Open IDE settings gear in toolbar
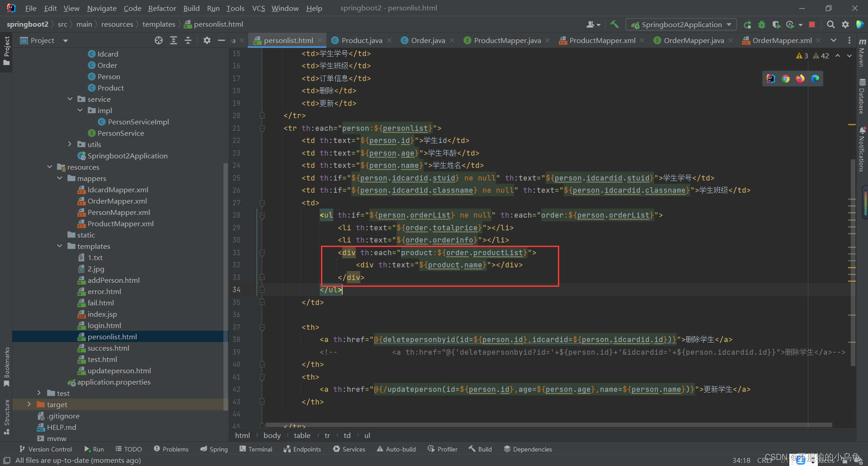This screenshot has width=868, height=466. click(845, 24)
